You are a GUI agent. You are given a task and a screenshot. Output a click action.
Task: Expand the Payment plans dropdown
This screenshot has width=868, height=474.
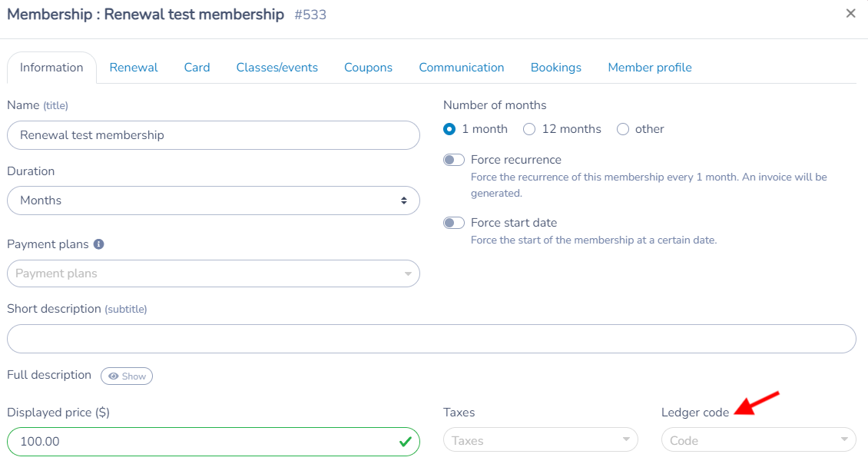[x=213, y=273]
